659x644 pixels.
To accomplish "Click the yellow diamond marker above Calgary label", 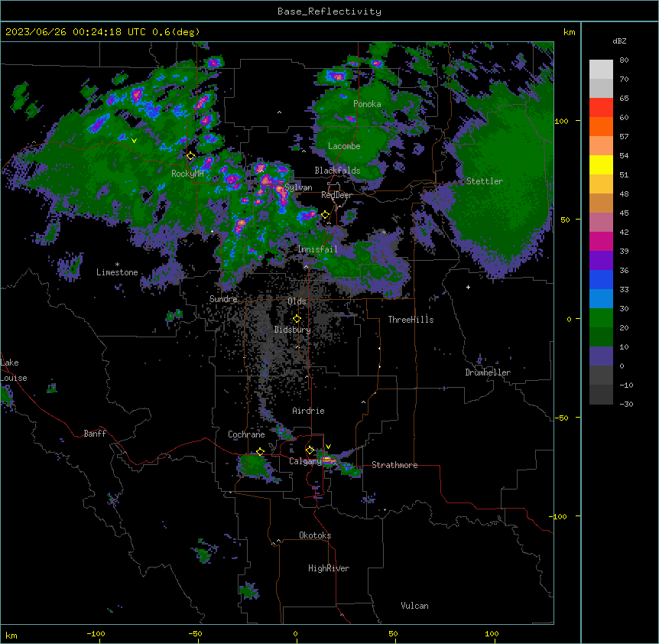I will tap(310, 450).
